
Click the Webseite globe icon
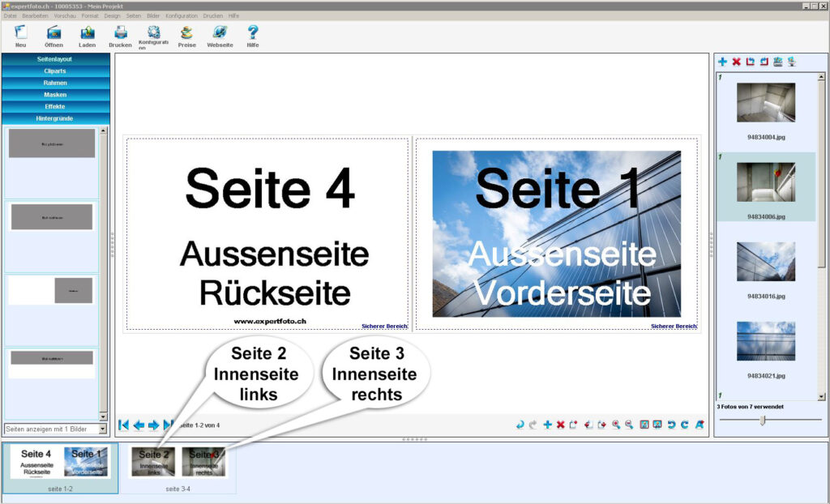click(219, 34)
